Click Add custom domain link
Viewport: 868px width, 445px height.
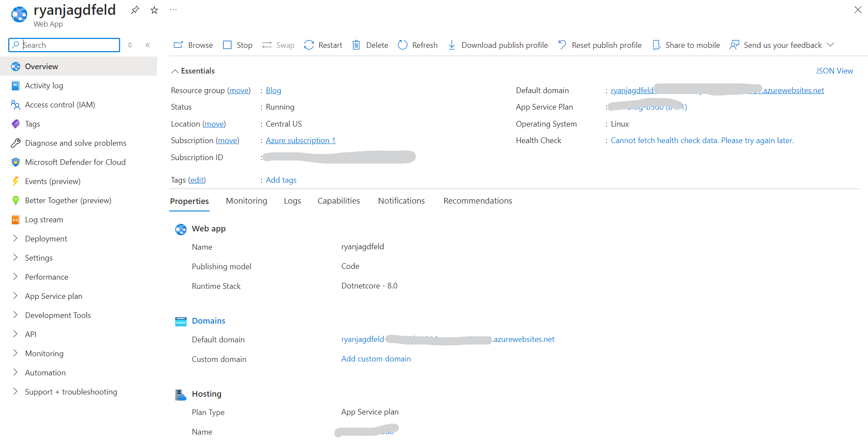376,359
